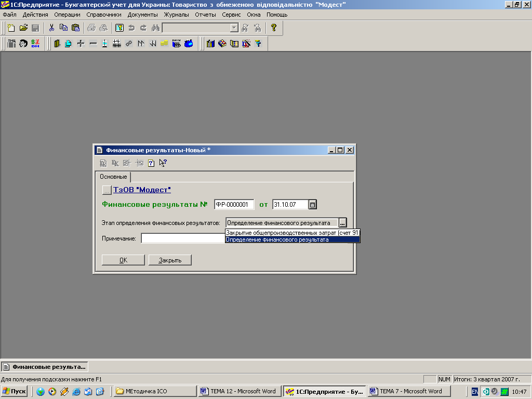Click the cyan T-account icon
The height and width of the screenshot is (399, 532).
point(258,44)
